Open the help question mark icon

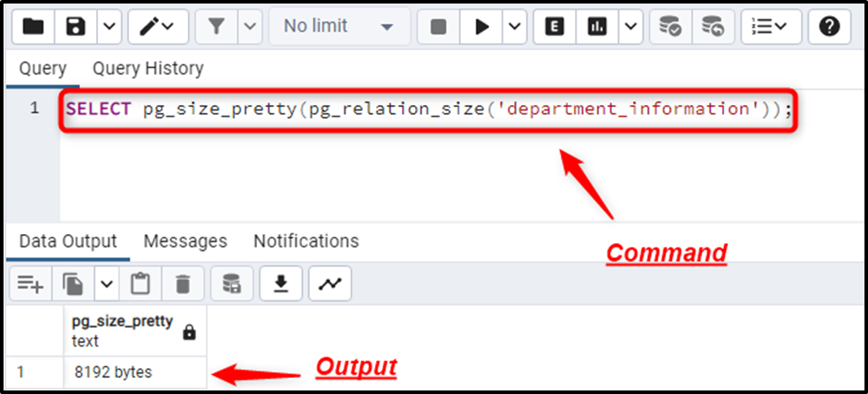coord(829,27)
